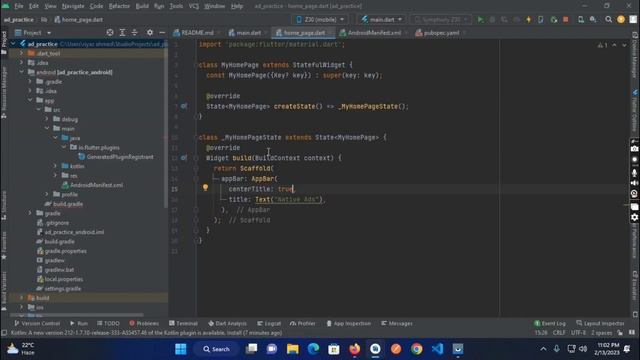Open Project panel gear options
The width and height of the screenshot is (640, 360).
coord(150,32)
